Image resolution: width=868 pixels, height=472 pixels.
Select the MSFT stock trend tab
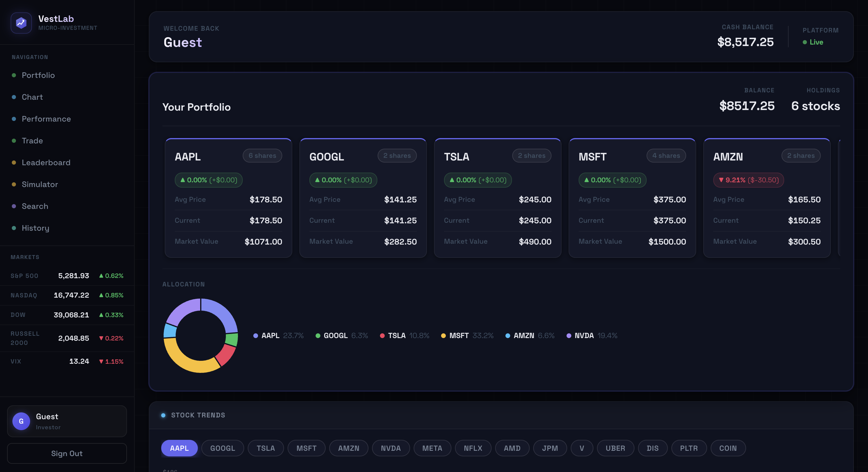(306, 448)
